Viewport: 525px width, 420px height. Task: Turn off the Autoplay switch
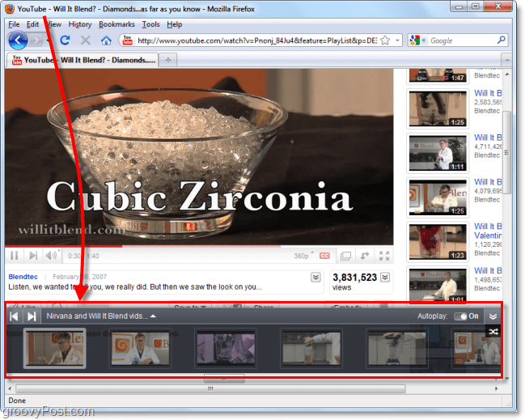click(461, 316)
